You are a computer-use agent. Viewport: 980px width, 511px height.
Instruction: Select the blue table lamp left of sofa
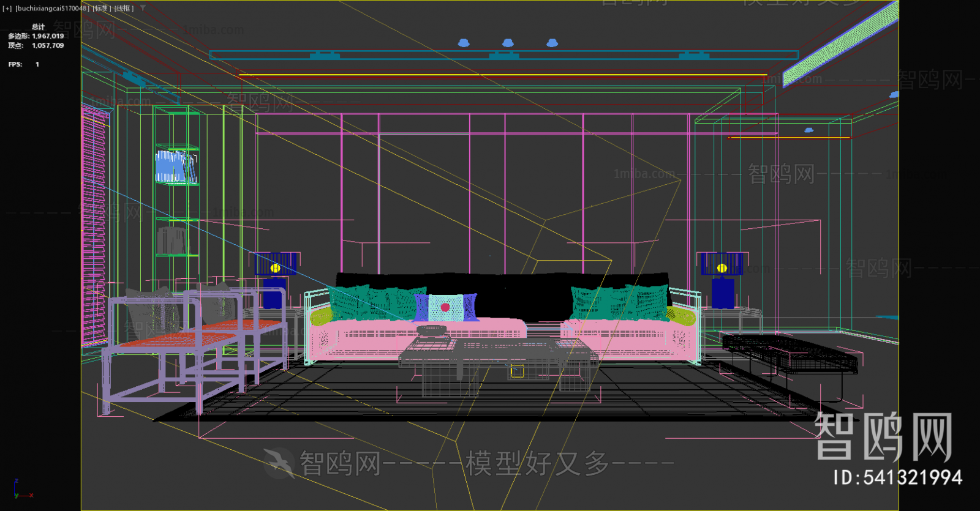275,280
